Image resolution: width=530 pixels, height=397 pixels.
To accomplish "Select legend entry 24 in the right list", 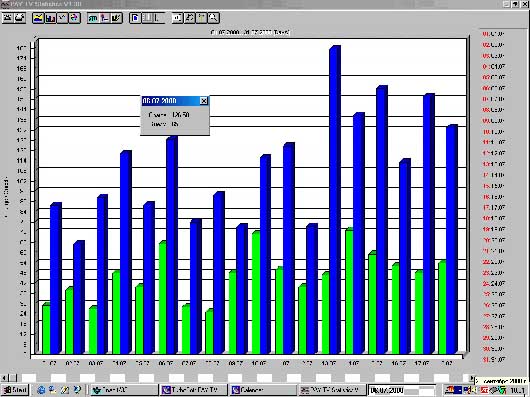I will click(x=493, y=283).
